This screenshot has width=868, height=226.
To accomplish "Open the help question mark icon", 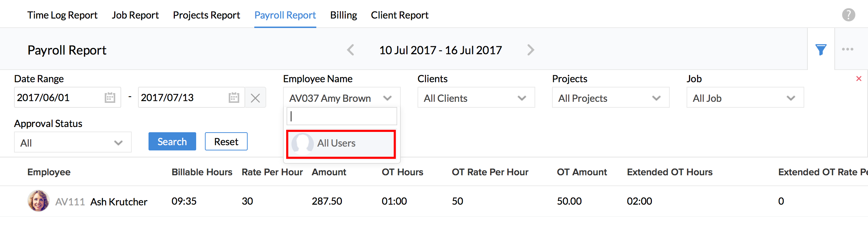I will click(848, 15).
